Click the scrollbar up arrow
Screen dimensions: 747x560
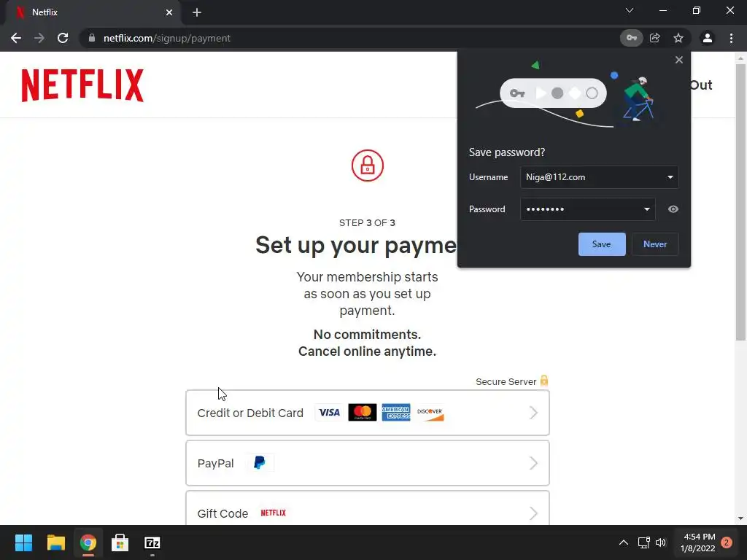(740, 58)
